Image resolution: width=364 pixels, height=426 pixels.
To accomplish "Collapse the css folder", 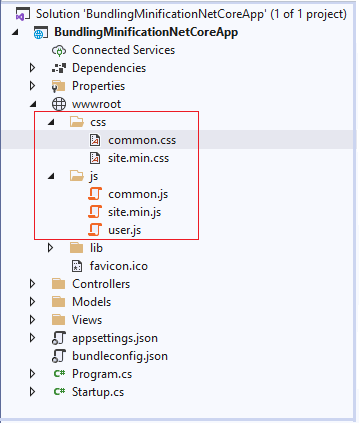I will 51,123.
